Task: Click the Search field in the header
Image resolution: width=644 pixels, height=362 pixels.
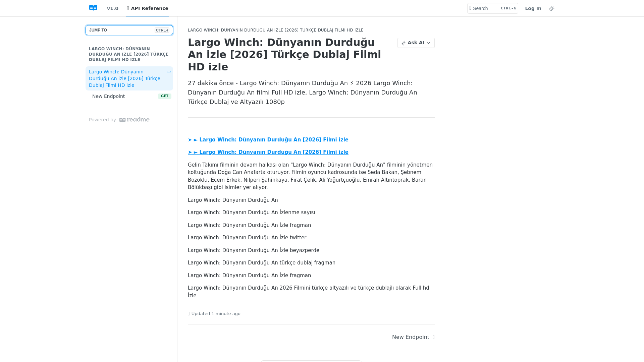Action: [x=492, y=8]
